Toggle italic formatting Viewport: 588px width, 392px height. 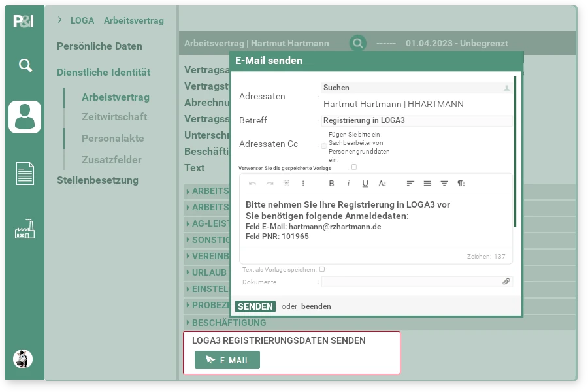point(348,183)
